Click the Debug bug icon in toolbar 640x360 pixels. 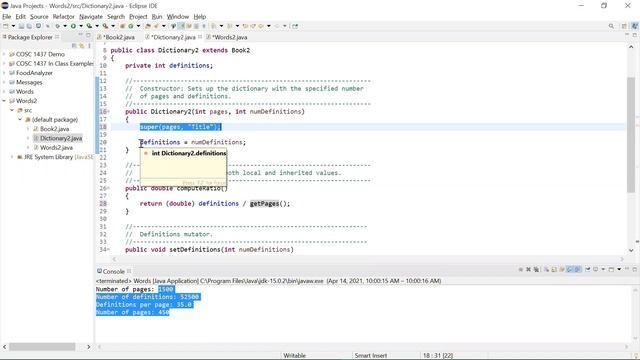58,26
